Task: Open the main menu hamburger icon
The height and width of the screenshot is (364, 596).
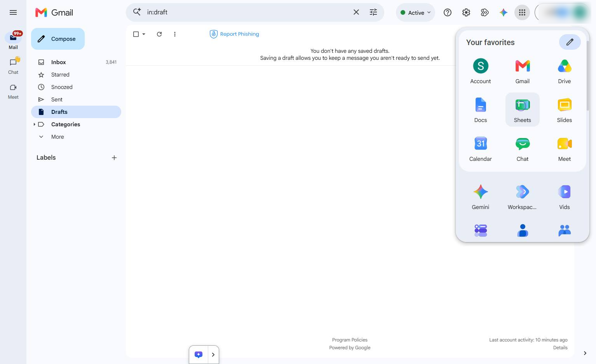Action: click(x=13, y=12)
